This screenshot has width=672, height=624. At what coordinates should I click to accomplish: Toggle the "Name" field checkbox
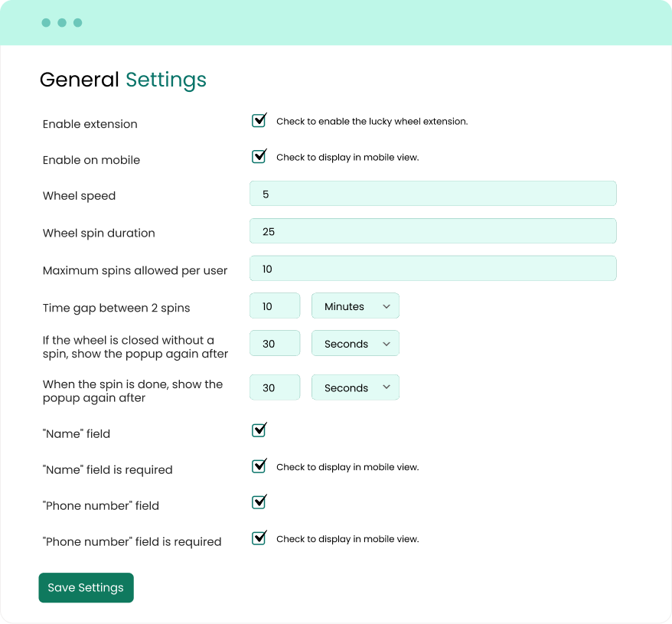pyautogui.click(x=259, y=430)
